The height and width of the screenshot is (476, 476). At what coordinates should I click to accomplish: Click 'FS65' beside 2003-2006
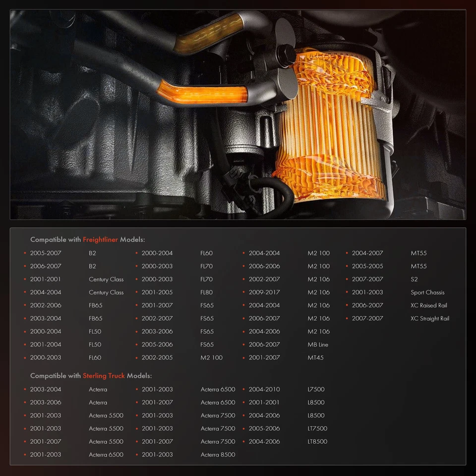coord(207,331)
